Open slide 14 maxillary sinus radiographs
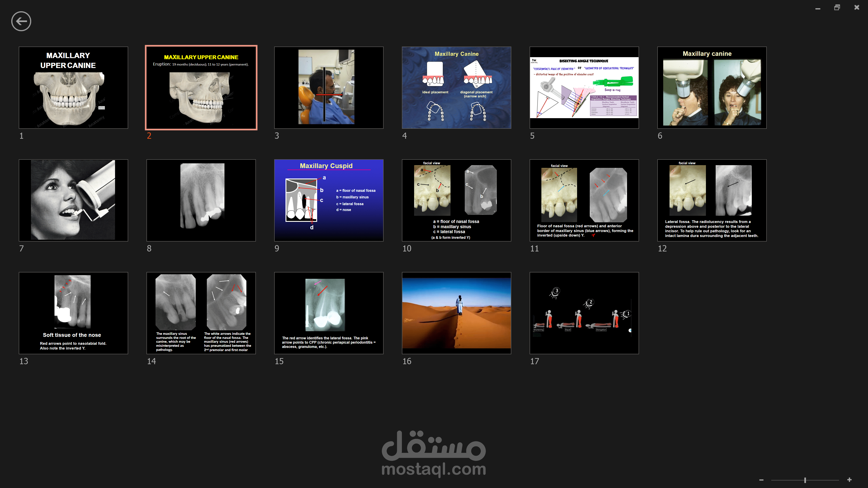The height and width of the screenshot is (488, 868). [x=201, y=313]
